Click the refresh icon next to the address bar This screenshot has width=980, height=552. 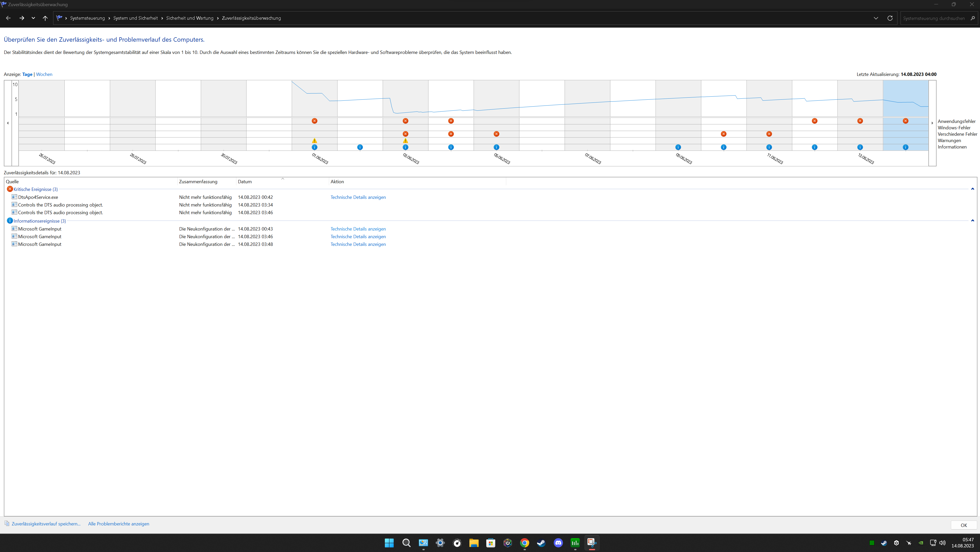pos(890,18)
